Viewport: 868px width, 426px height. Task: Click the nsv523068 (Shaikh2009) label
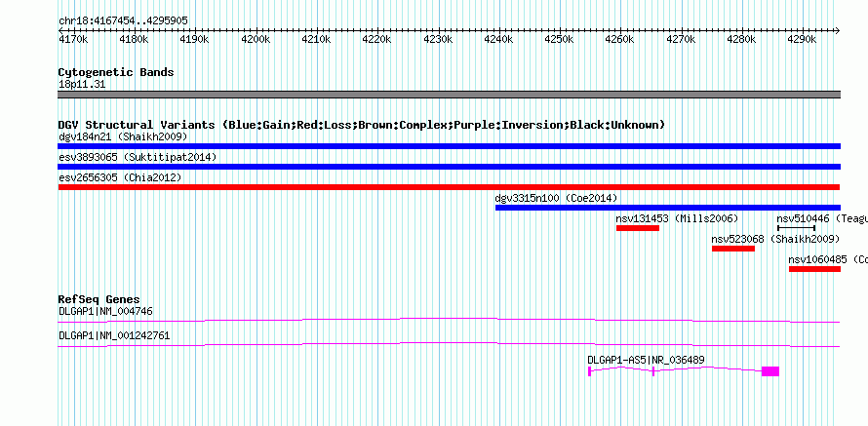[x=775, y=239]
